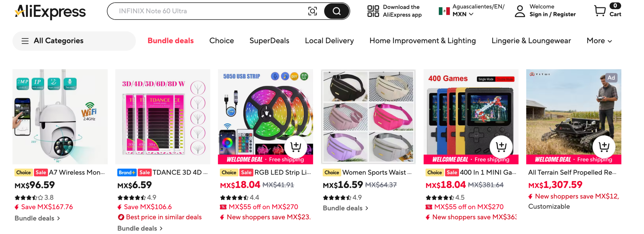This screenshot has width=644, height=234.
Task: Add 400 In 1 MINI Game to cart
Action: 501,146
